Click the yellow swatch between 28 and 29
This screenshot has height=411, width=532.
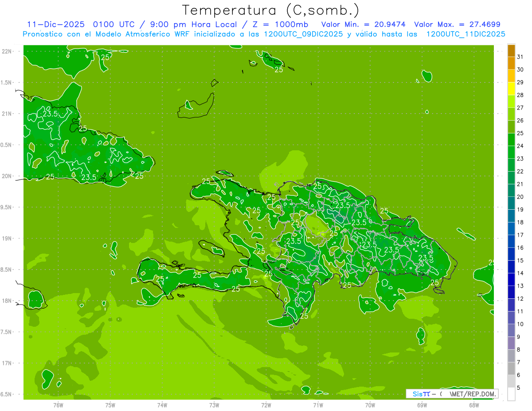(x=511, y=89)
